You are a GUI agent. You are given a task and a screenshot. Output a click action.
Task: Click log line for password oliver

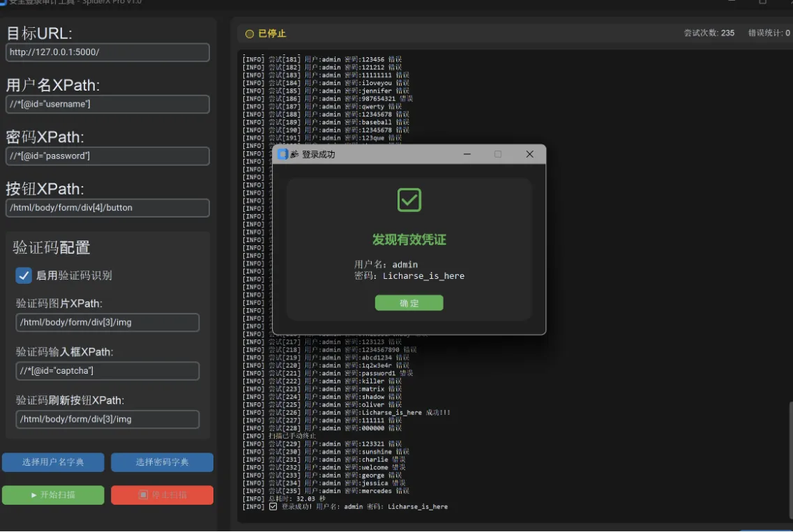[x=322, y=404]
